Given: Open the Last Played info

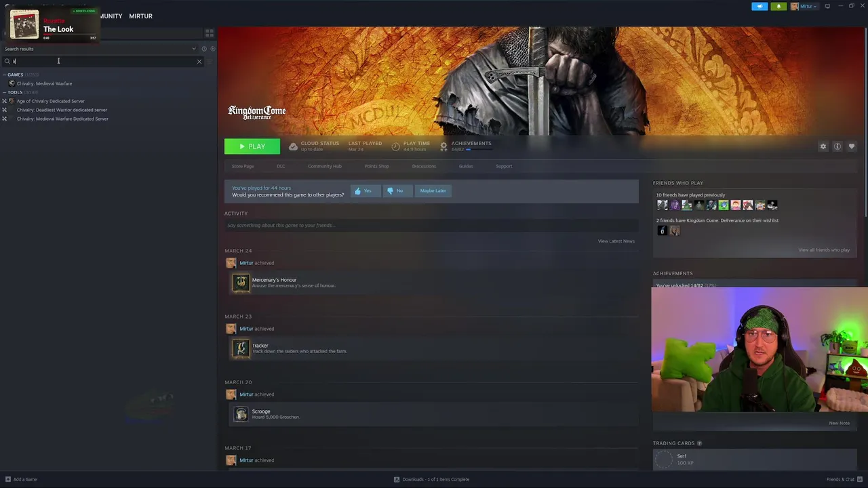Looking at the screenshot, I should pos(365,146).
